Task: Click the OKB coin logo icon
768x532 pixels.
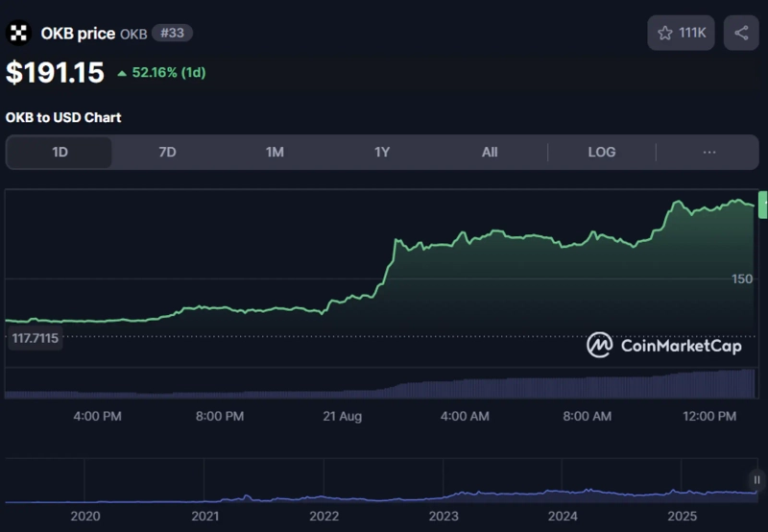Action: (19, 33)
